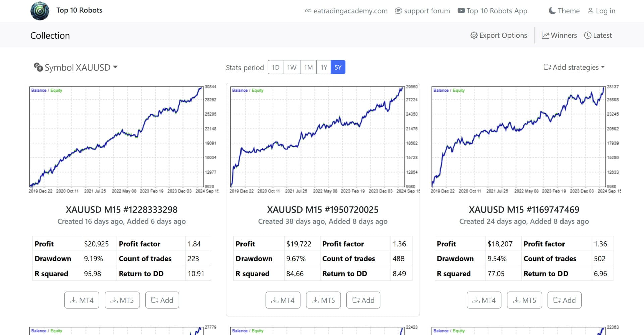Click count of trades value 502
Screen dimensions: 644x335
click(600, 259)
